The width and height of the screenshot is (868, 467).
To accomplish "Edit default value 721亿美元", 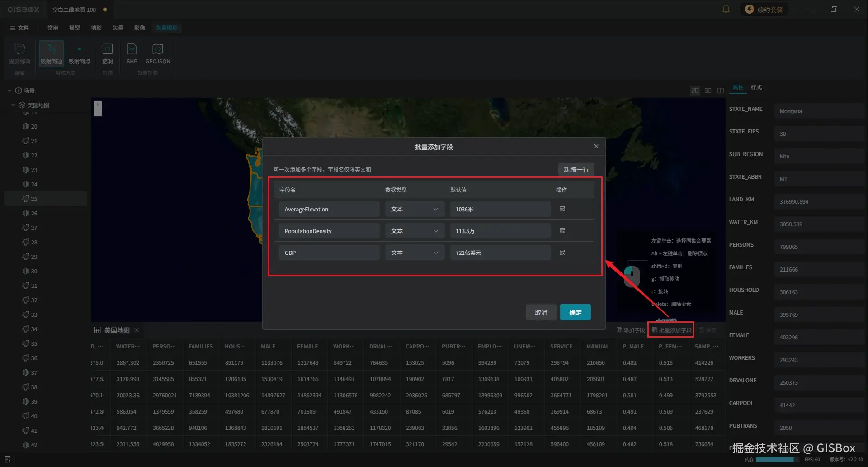I will (x=500, y=253).
